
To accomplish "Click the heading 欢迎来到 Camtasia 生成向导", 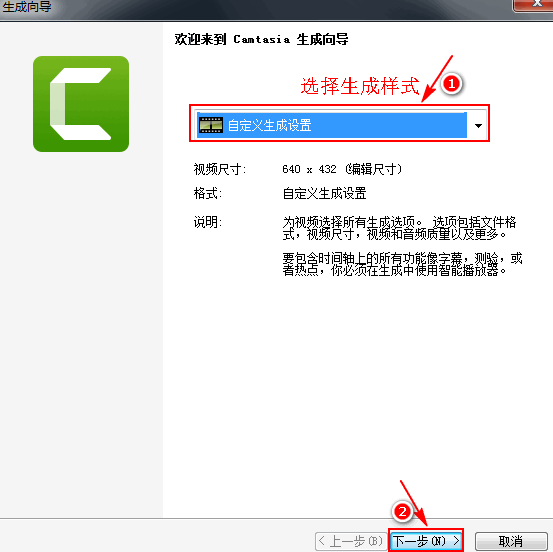I will coord(261,39).
